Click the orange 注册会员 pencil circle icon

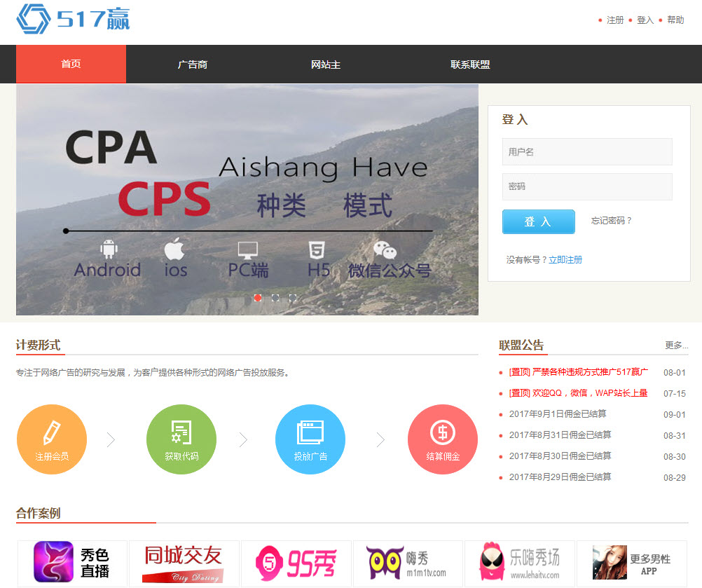(52, 439)
